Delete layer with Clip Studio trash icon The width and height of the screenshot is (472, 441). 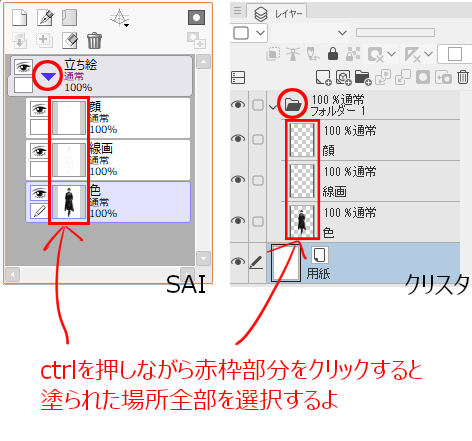(463, 77)
